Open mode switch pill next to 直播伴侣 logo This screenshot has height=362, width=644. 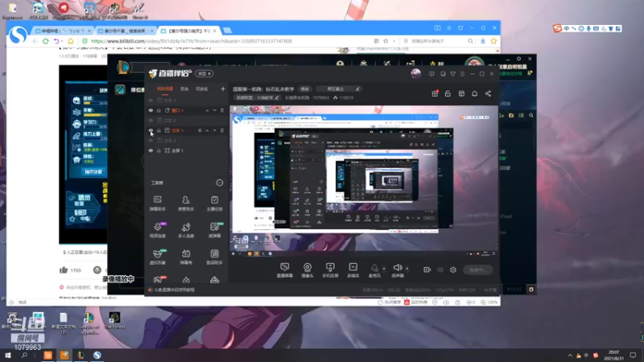pyautogui.click(x=204, y=73)
